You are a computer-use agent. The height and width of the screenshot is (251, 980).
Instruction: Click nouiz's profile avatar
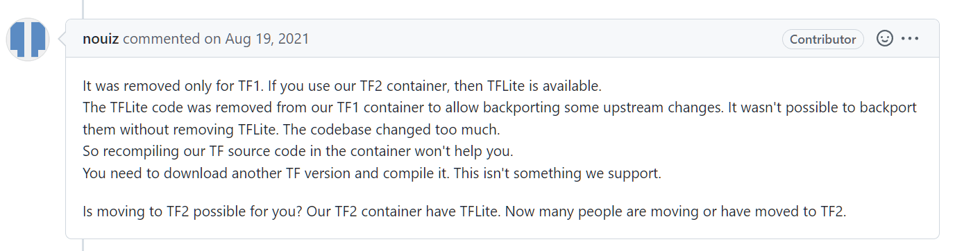click(28, 40)
